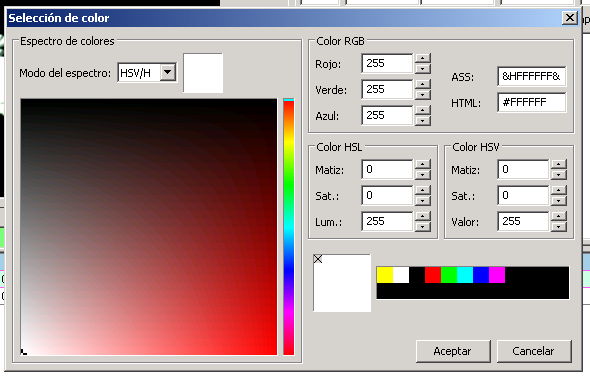Decrease the Verde value with down arrow
Viewport: 590px width, 378px height.
coord(423,94)
